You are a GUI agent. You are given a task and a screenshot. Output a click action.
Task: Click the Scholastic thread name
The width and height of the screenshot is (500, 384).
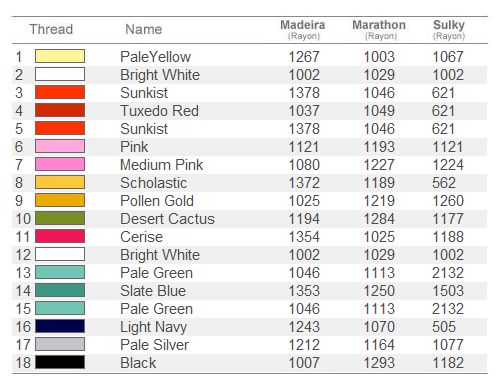pos(154,183)
